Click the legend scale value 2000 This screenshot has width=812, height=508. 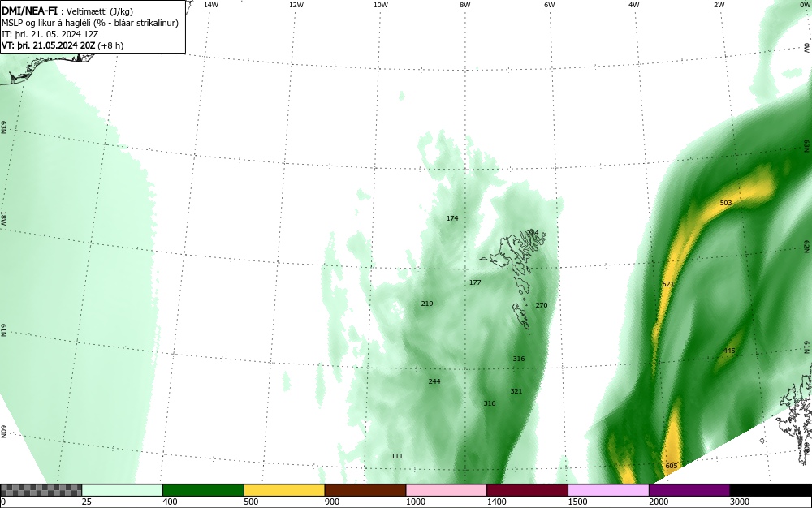coord(659,502)
